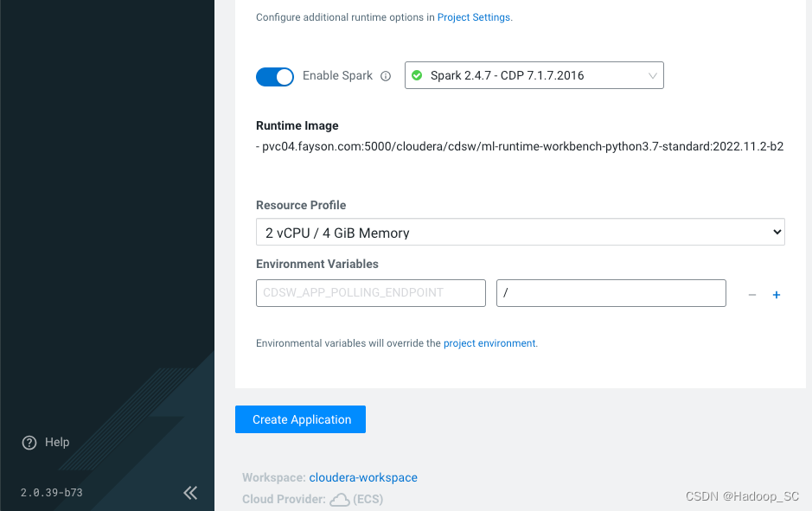This screenshot has width=812, height=511.
Task: Open the Spark 2.4.7 version dropdown
Action: coord(534,76)
